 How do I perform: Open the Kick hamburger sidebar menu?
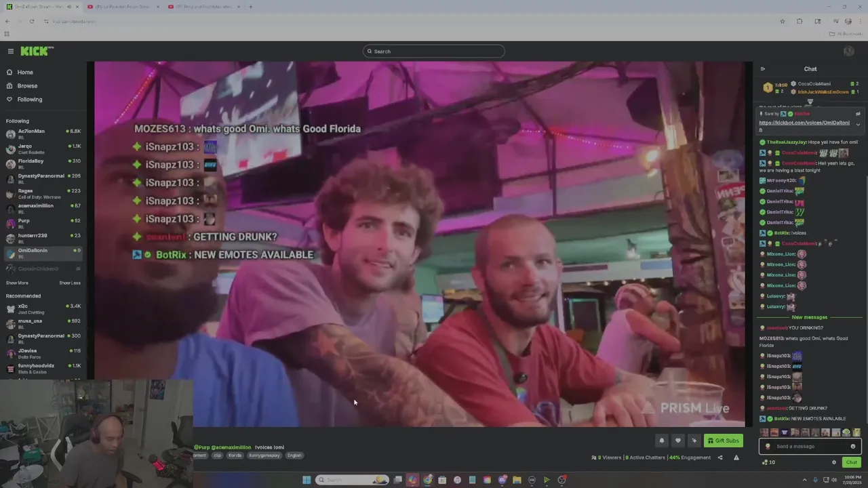11,51
